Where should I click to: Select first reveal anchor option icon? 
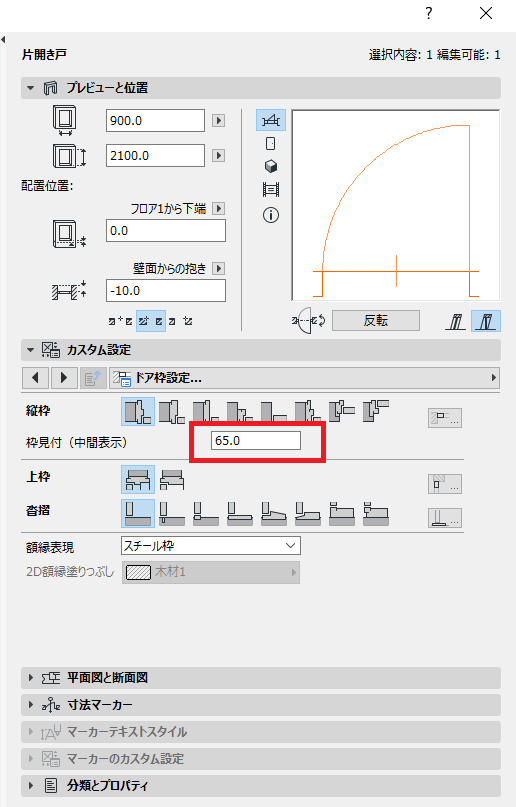pyautogui.click(x=120, y=321)
